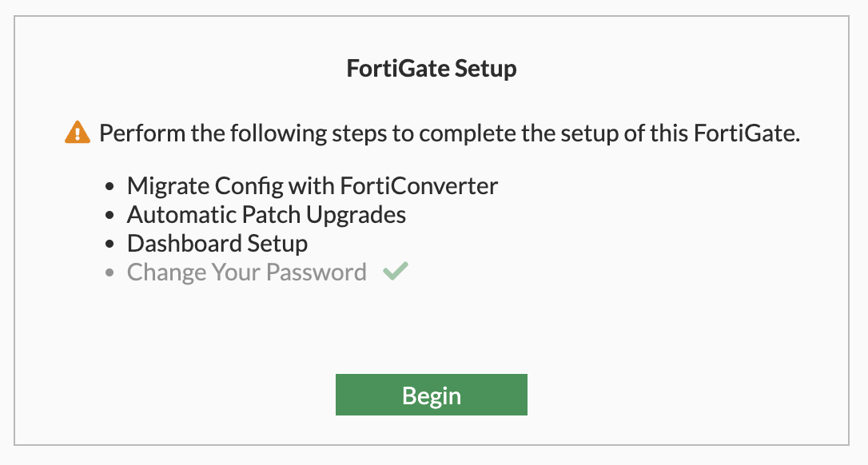
Task: Click bullet point before Migrate Config
Action: coord(111,187)
